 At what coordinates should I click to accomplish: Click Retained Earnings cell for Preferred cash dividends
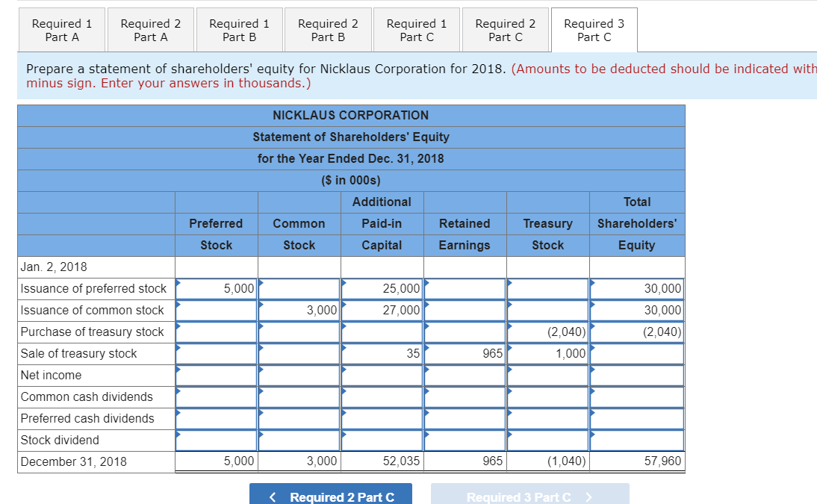(x=465, y=419)
